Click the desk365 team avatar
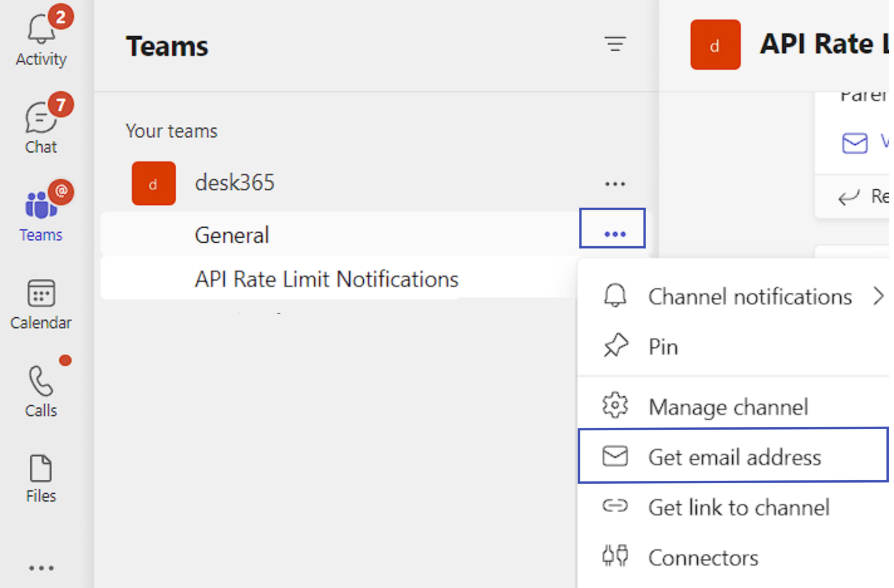Viewport: 894px width, 588px height. click(x=154, y=183)
